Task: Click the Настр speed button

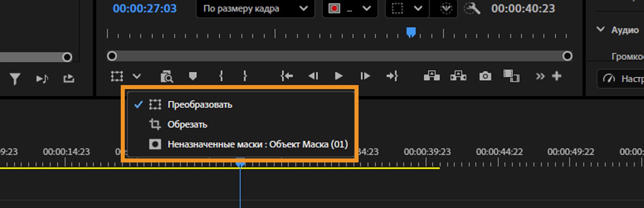Action: pos(621,79)
